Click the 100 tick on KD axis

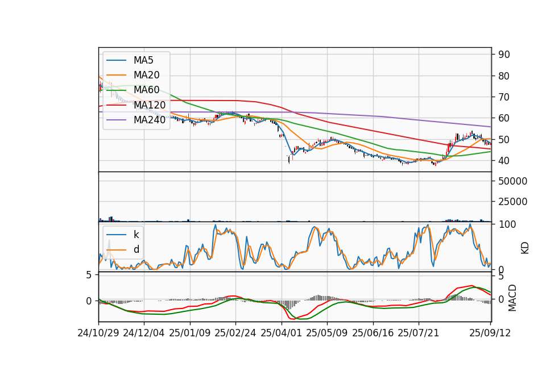507,224
